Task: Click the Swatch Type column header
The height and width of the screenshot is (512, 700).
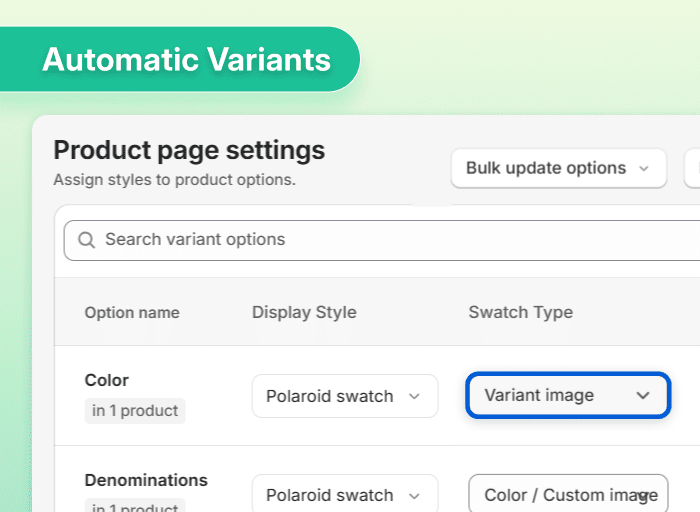Action: pos(521,312)
